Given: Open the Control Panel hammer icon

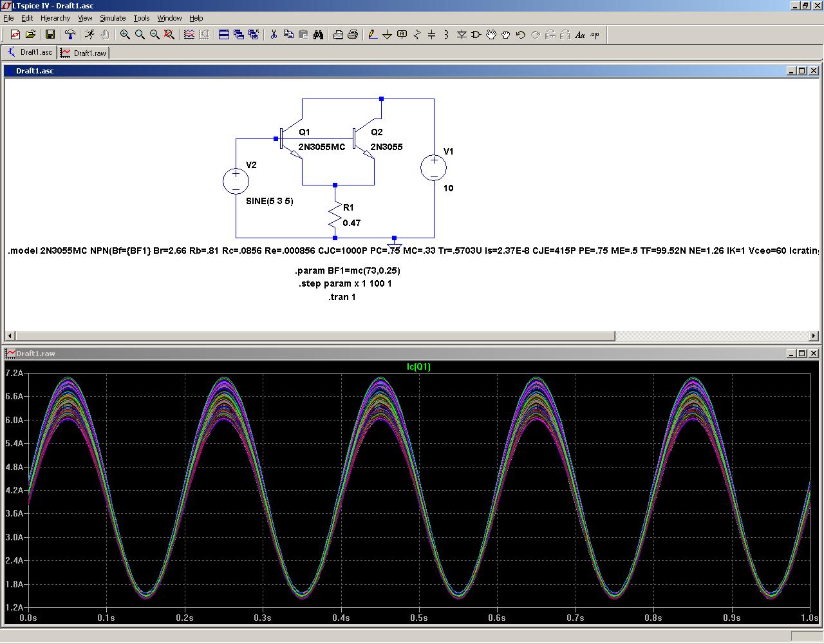Looking at the screenshot, I should click(x=70, y=35).
